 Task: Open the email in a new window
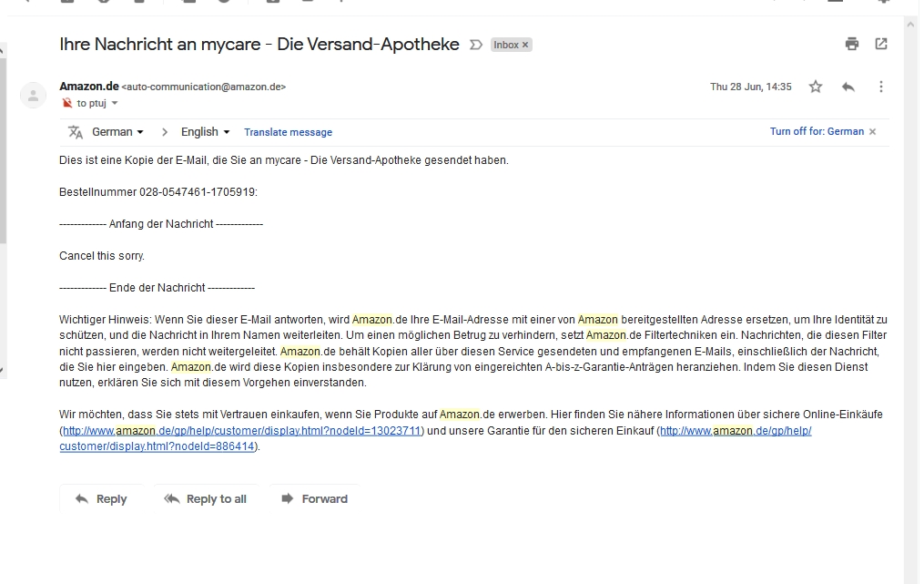[x=880, y=44]
